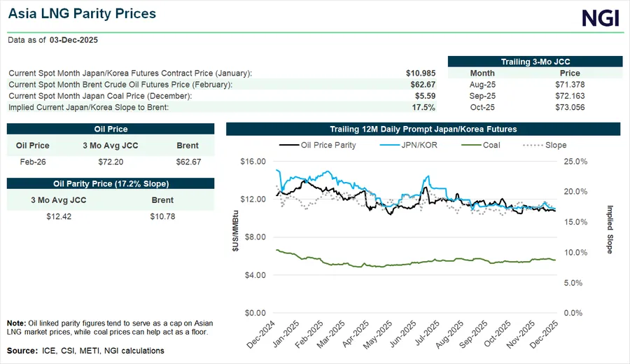Click the Oil Parity Price (17.2% Slope) header
This screenshot has width=630, height=364.
[111, 183]
